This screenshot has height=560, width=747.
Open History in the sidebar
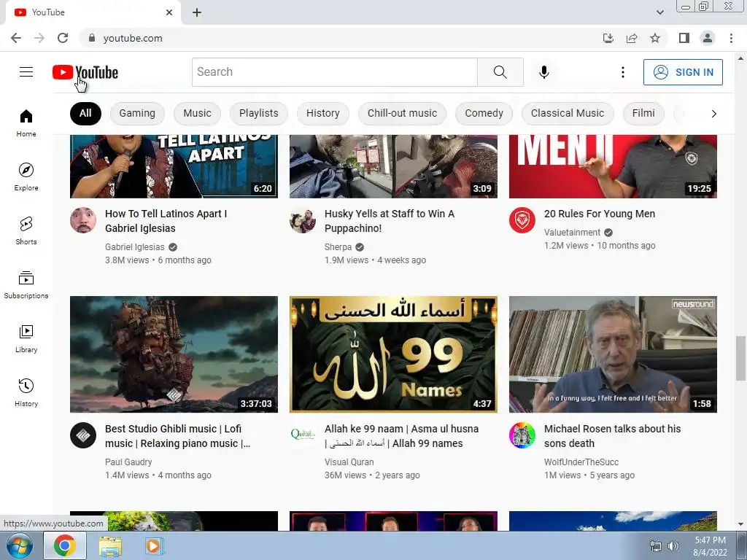pyautogui.click(x=26, y=392)
